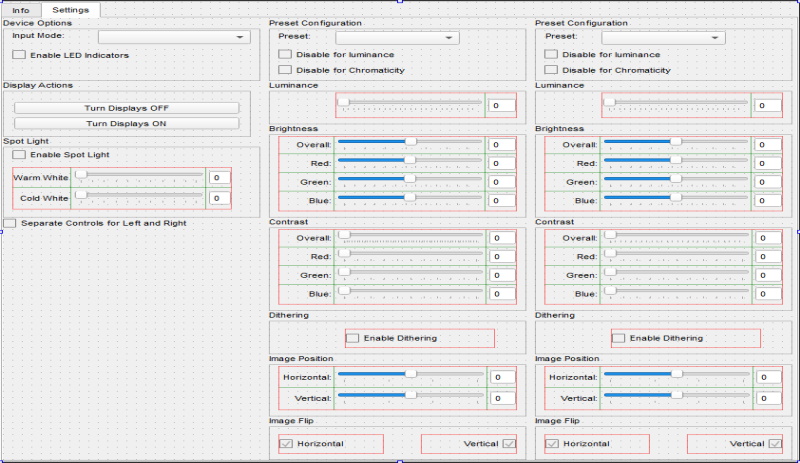800x463 pixels.
Task: Toggle Enable Dithering in the right column
Action: pyautogui.click(x=658, y=338)
